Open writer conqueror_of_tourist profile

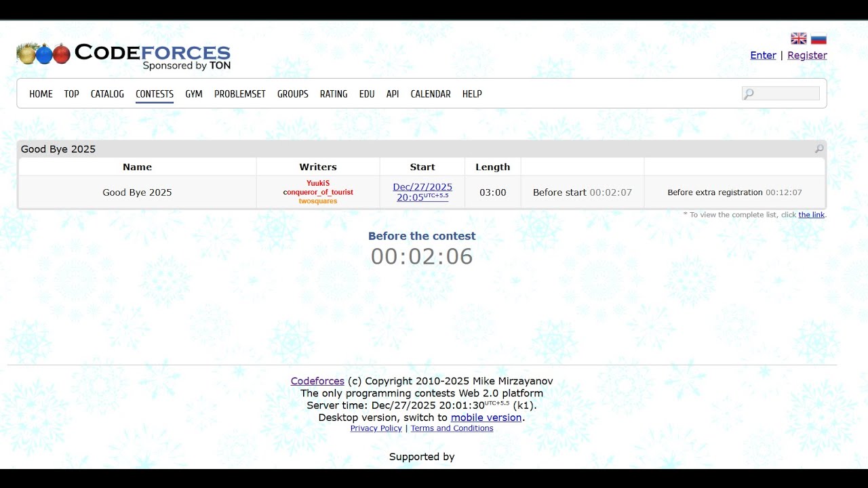pos(318,192)
